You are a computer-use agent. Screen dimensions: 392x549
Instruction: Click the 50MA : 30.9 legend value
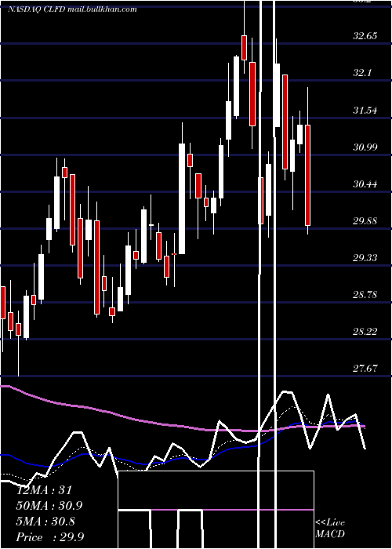49,506
